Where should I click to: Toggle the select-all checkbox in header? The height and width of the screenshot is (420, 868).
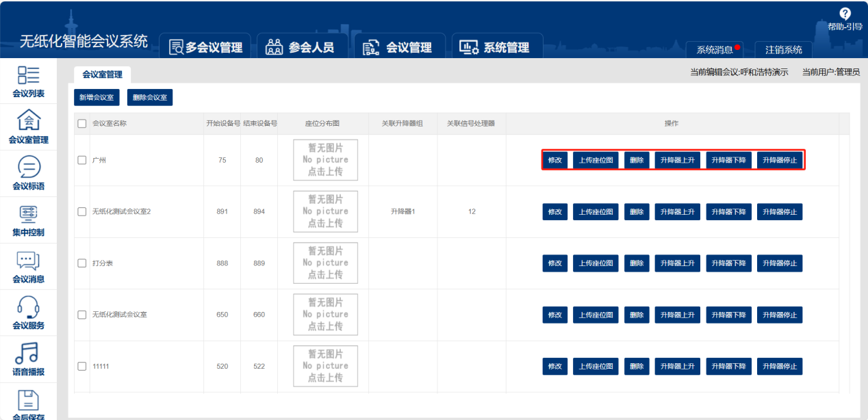pos(82,124)
